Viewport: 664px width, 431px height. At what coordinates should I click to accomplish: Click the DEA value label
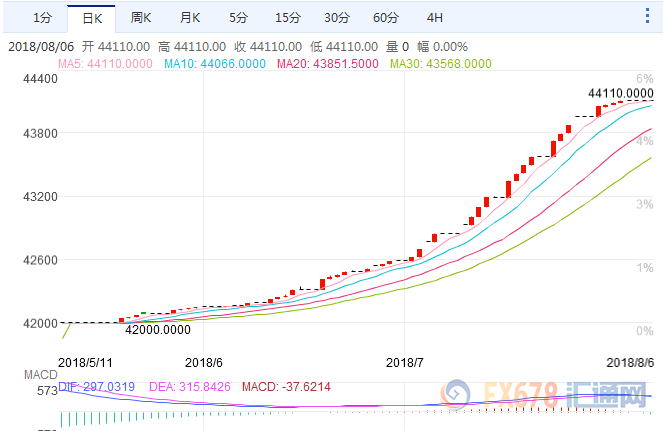pos(191,386)
